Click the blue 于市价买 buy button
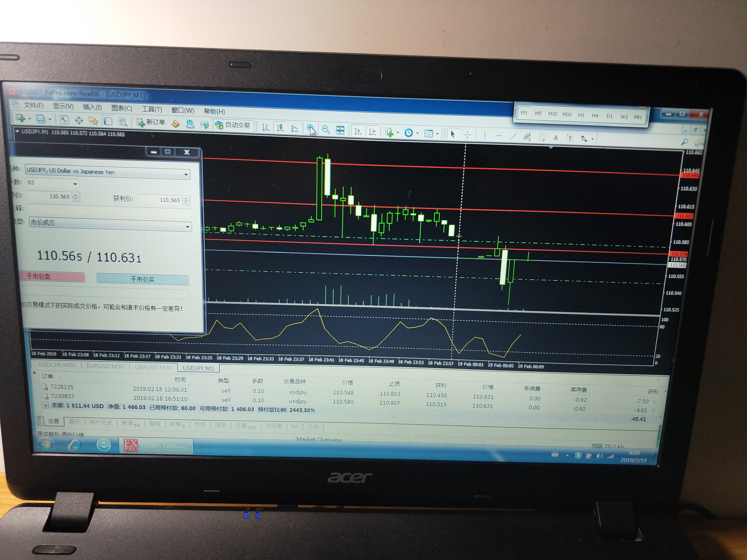The width and height of the screenshot is (747, 560). 142,280
